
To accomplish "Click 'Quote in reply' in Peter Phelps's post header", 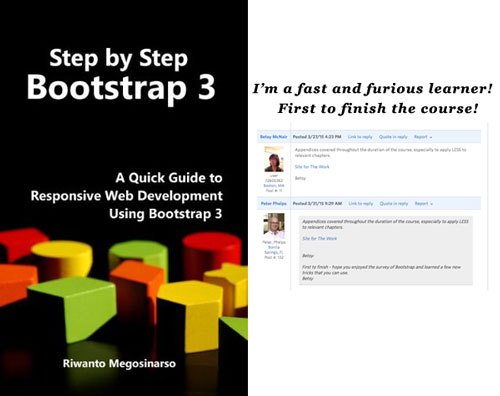I will [394, 204].
